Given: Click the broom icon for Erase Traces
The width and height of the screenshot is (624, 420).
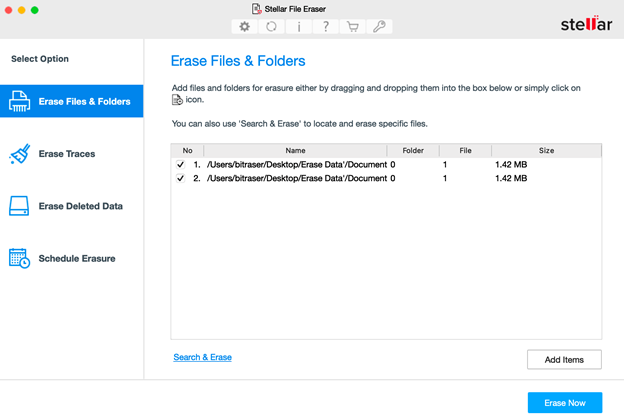Looking at the screenshot, I should coord(20,154).
